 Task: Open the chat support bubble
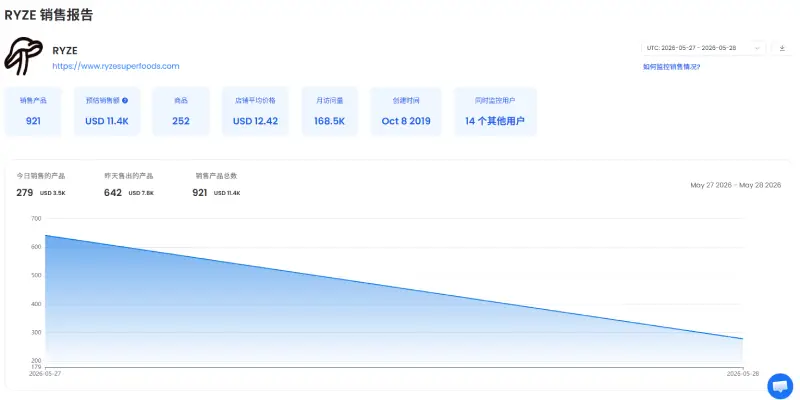click(780, 386)
